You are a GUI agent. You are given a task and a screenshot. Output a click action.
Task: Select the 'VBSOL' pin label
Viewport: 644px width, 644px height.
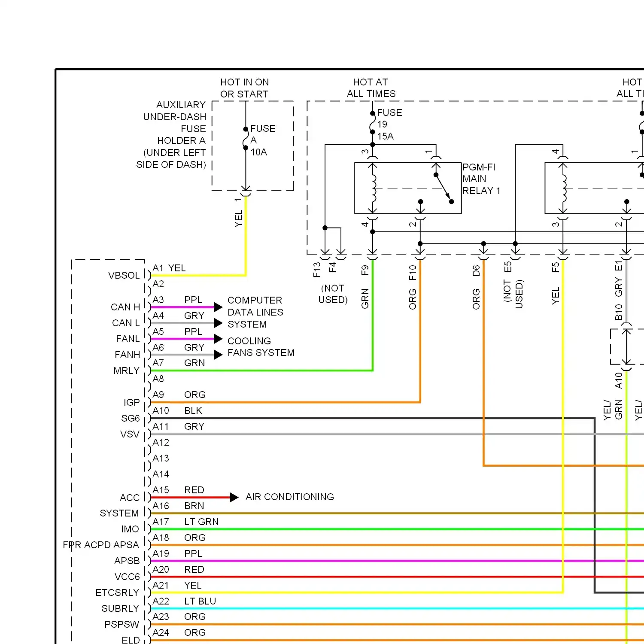124,276
